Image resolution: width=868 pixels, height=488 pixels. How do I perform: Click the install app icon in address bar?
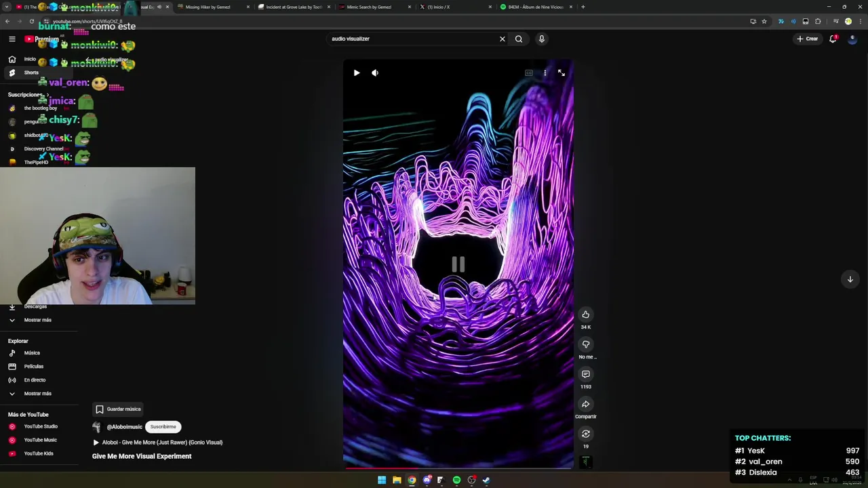(753, 21)
